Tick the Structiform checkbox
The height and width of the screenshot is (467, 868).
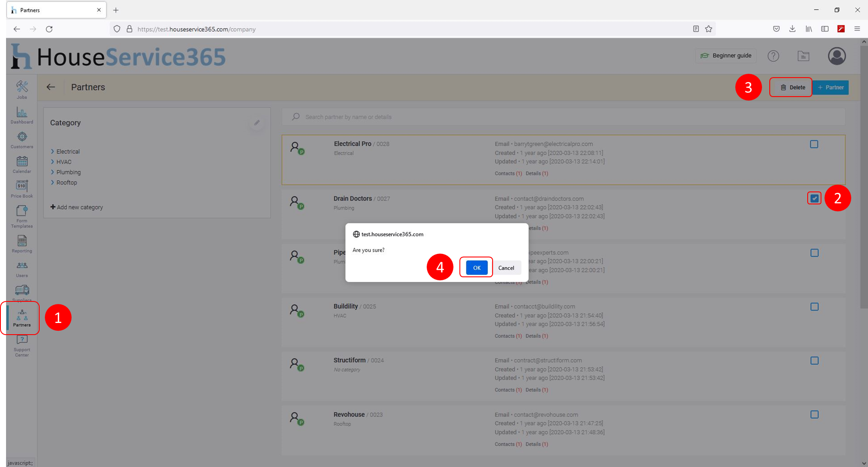[x=814, y=360]
